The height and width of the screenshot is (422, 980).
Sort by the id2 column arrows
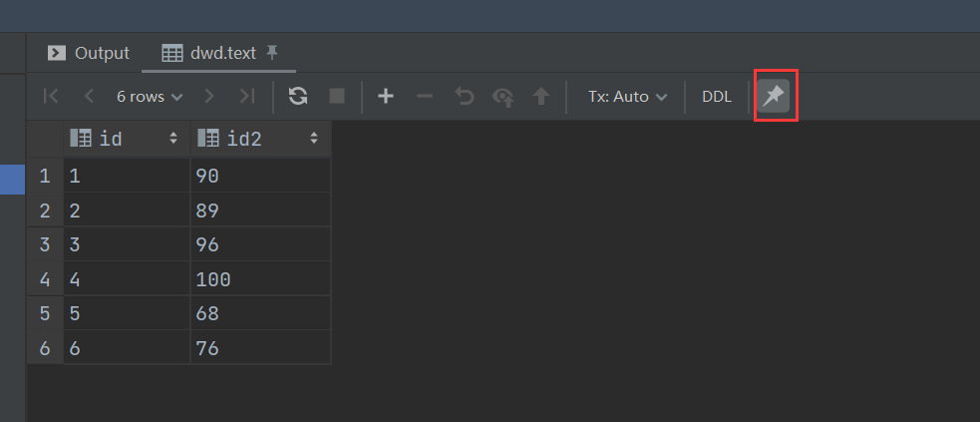pos(314,139)
